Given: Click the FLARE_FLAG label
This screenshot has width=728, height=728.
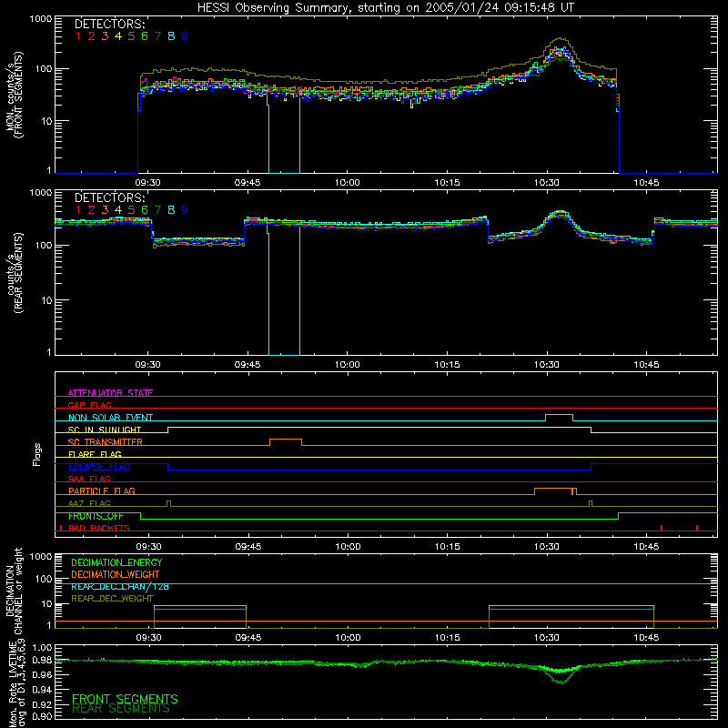Looking at the screenshot, I should click(95, 454).
